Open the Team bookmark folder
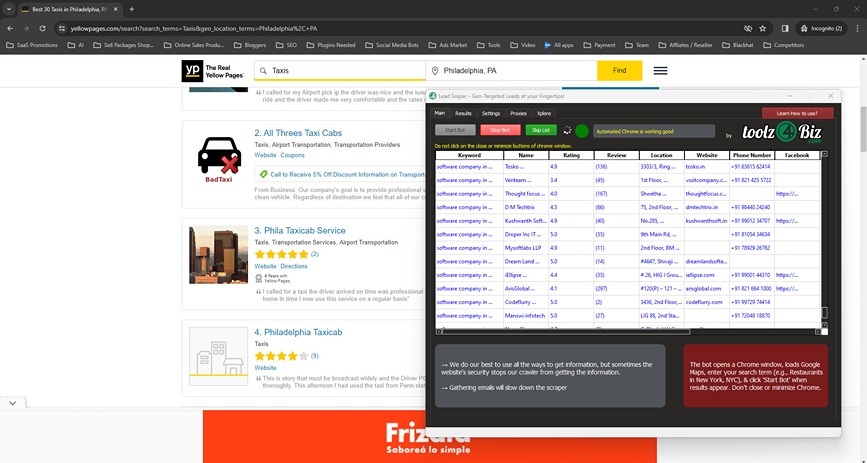This screenshot has width=867, height=463. click(637, 45)
